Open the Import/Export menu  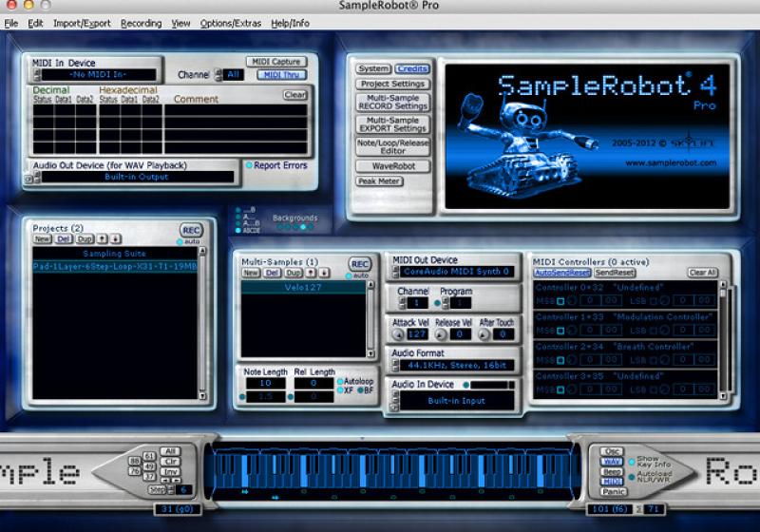(x=82, y=23)
